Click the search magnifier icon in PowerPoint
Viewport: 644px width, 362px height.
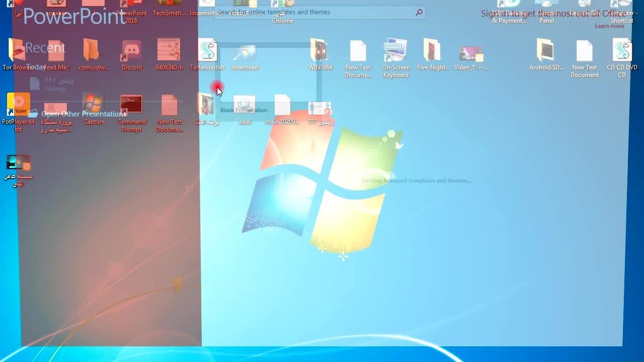(419, 13)
